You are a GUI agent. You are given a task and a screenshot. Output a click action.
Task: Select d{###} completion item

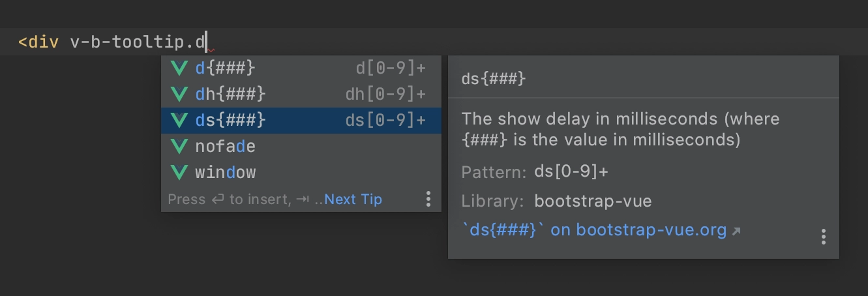click(x=301, y=68)
